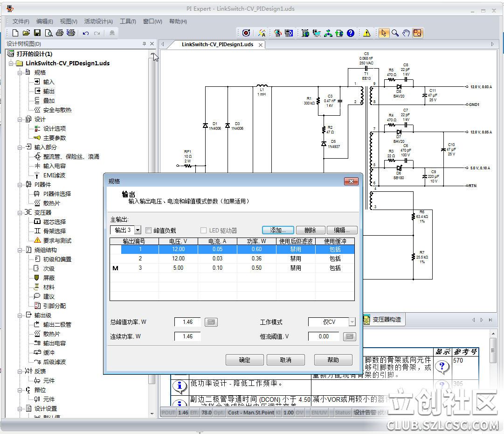Click the 总峰值功率 input field

(188, 322)
